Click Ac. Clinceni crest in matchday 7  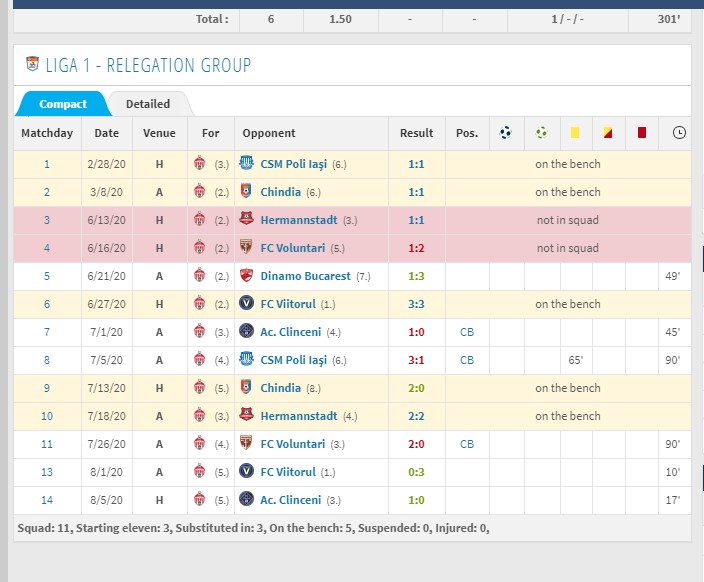246,332
